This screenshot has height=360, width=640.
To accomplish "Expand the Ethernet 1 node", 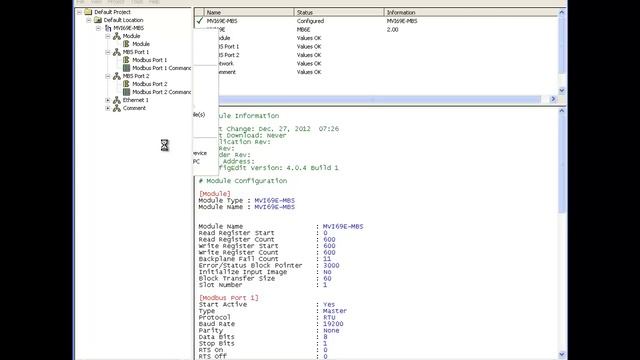I will tap(108, 100).
